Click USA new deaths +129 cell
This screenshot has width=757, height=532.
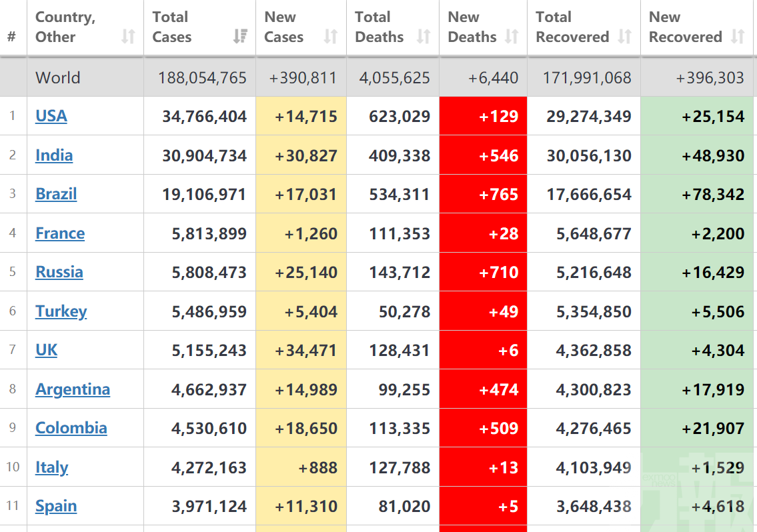(484, 116)
